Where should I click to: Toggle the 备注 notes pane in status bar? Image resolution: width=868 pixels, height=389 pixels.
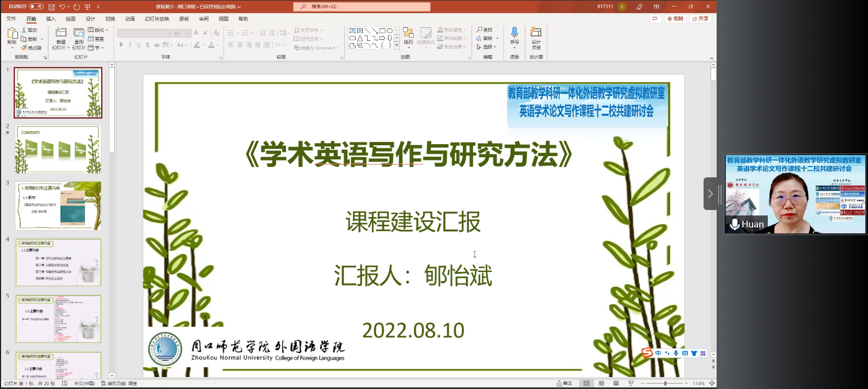pyautogui.click(x=564, y=384)
